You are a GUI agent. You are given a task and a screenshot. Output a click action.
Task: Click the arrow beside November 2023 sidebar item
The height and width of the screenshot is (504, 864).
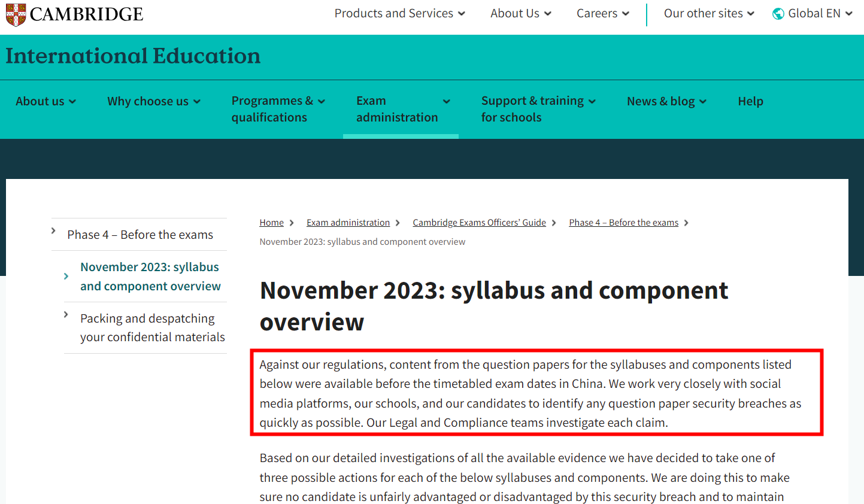(x=66, y=276)
